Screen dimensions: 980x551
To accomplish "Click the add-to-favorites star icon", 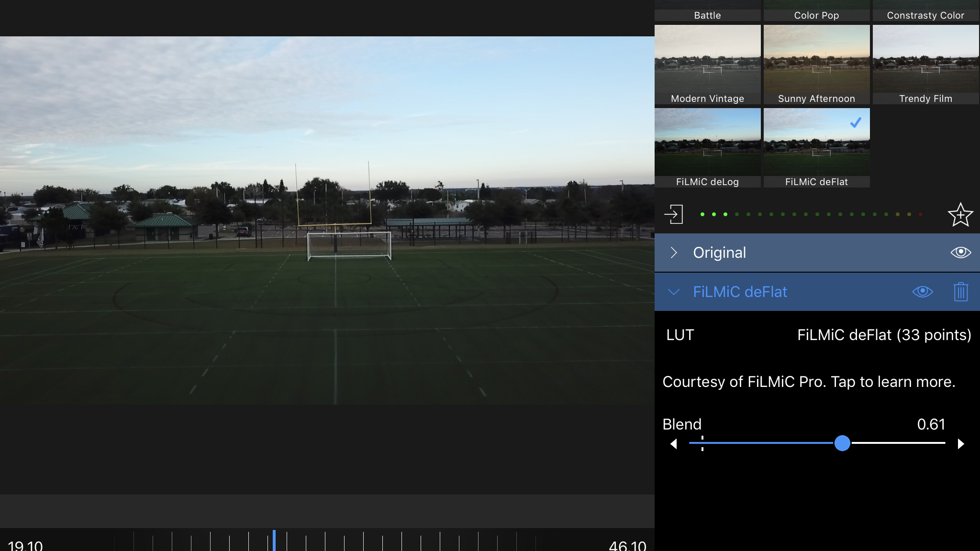I will (960, 215).
